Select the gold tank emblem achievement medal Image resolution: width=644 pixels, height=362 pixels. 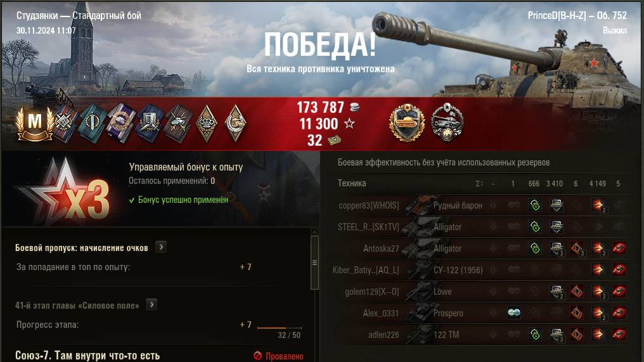coord(406,122)
